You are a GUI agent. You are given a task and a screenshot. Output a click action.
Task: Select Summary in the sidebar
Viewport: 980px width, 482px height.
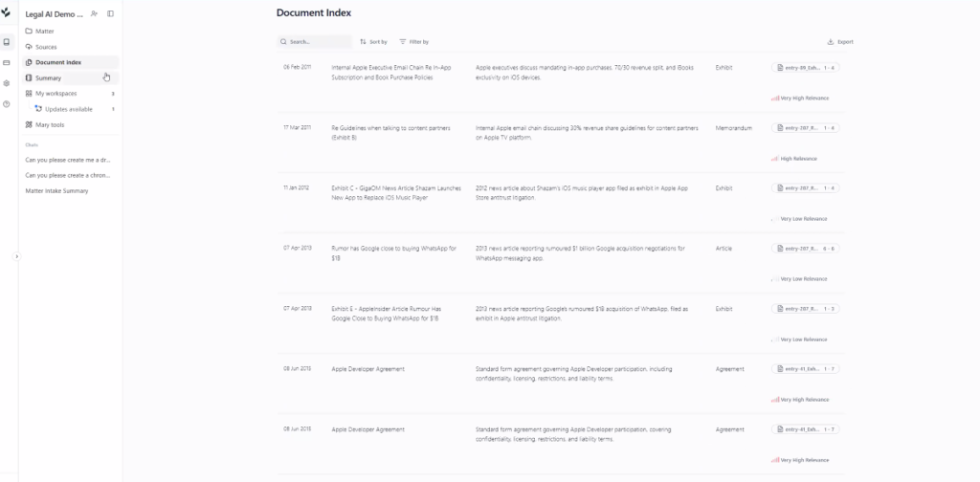click(70, 78)
